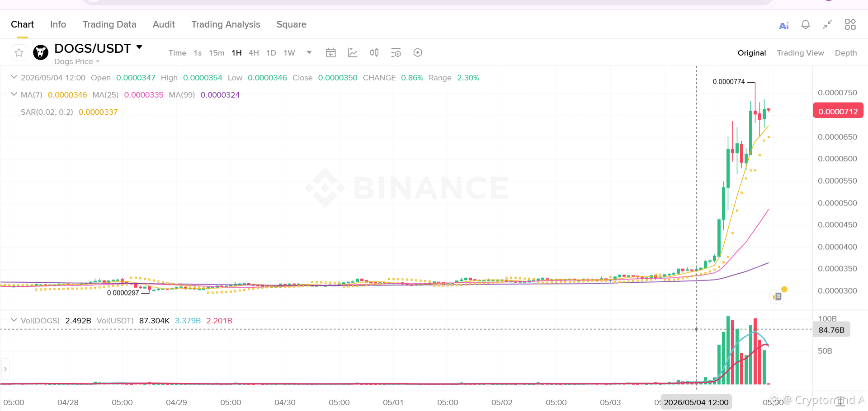Click the 0.0000774 high price marker

pyautogui.click(x=729, y=82)
